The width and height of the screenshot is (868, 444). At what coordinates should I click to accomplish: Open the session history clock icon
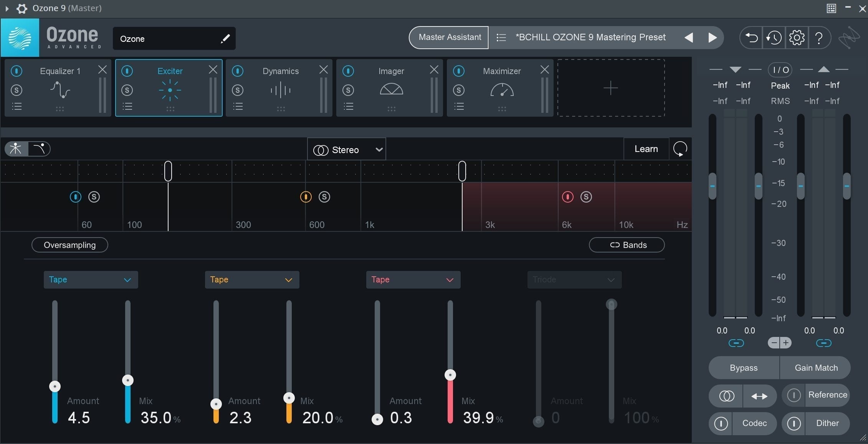[774, 38]
